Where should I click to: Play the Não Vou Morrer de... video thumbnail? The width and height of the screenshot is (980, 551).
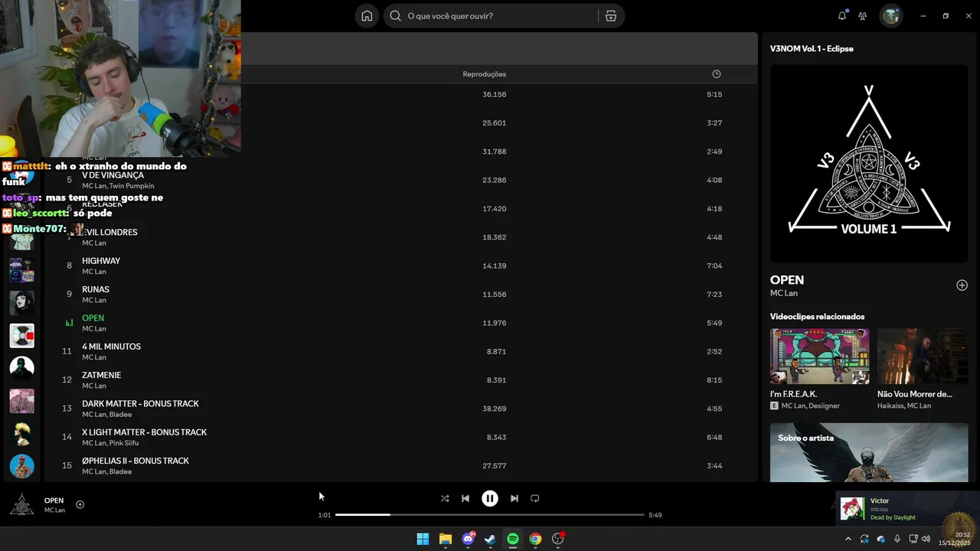click(923, 357)
